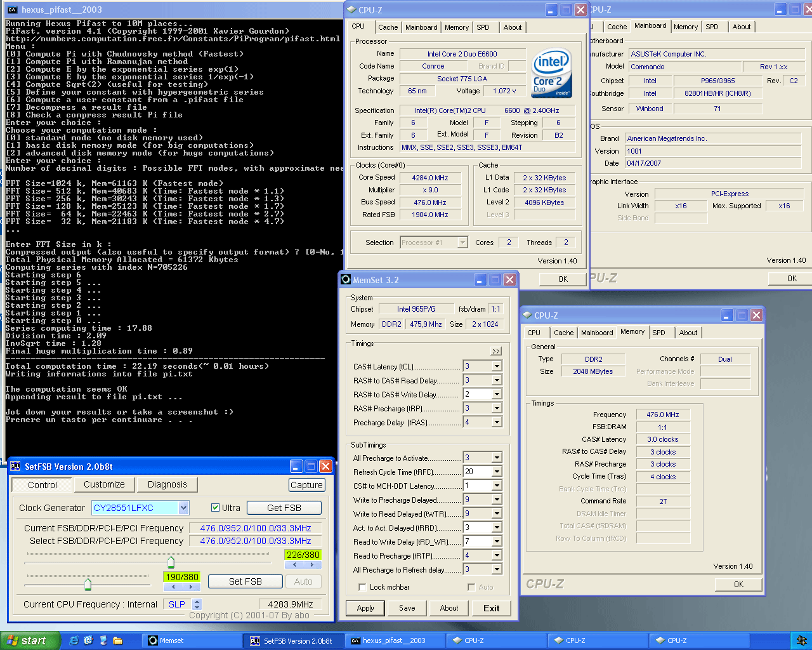Launch Internet Explorer from quick launch
This screenshot has width=812, height=650.
tap(74, 640)
